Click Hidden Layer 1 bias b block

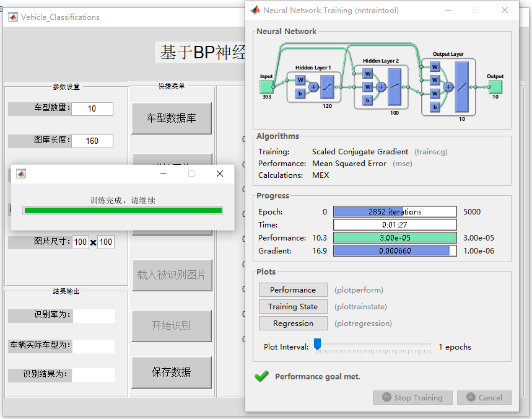tap(300, 94)
